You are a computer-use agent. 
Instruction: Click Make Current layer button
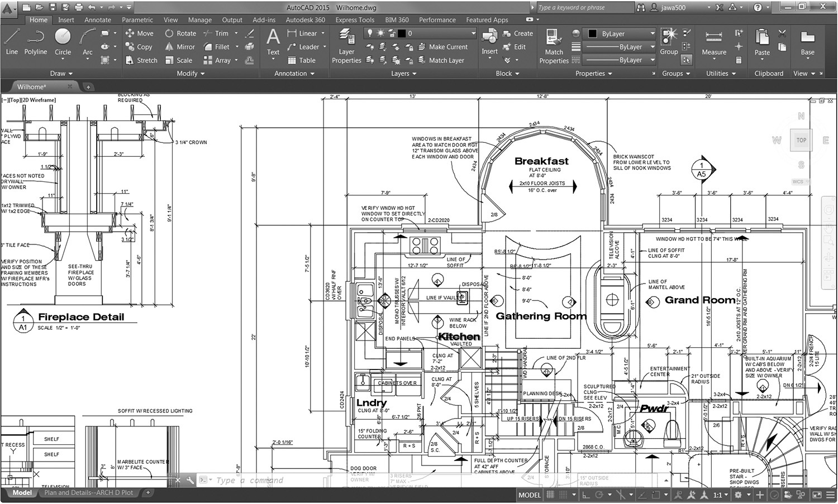click(443, 47)
